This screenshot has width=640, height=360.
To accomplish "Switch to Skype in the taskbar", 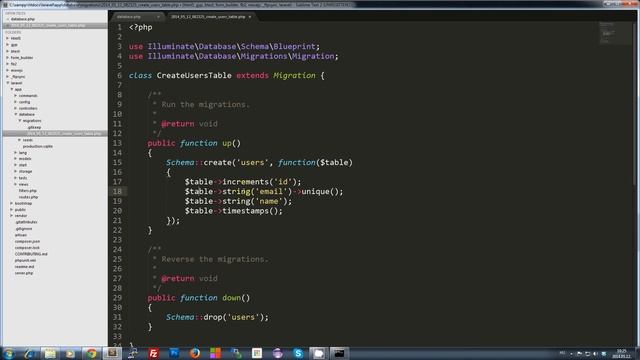I will tap(298, 353).
